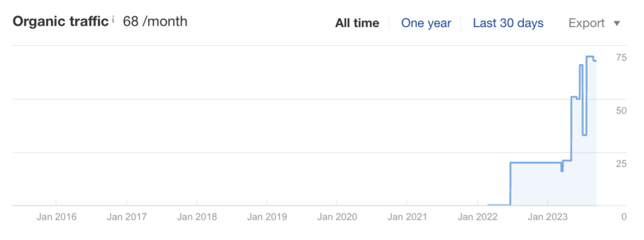Click the Organic traffic heading

click(x=61, y=21)
